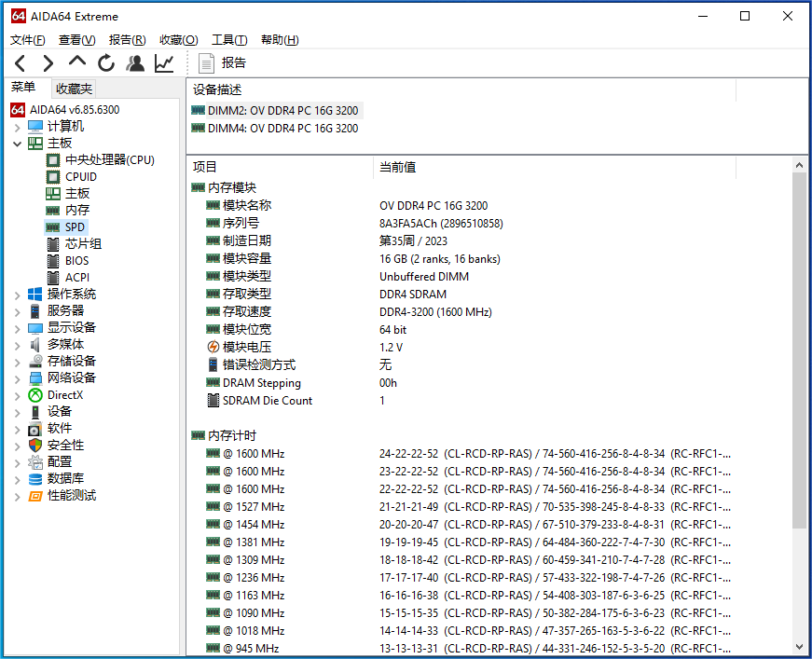Image resolution: width=812 pixels, height=659 pixels.
Task: Expand the 软件 sidebar entry
Action: point(17,428)
